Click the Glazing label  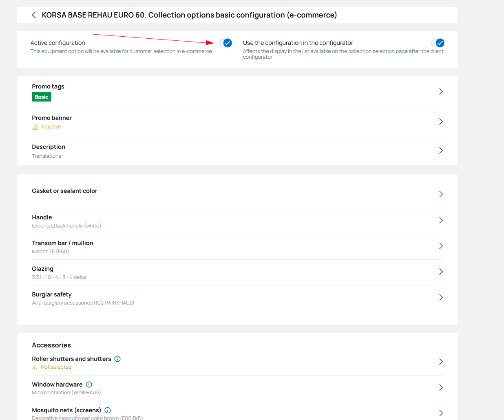tap(42, 269)
